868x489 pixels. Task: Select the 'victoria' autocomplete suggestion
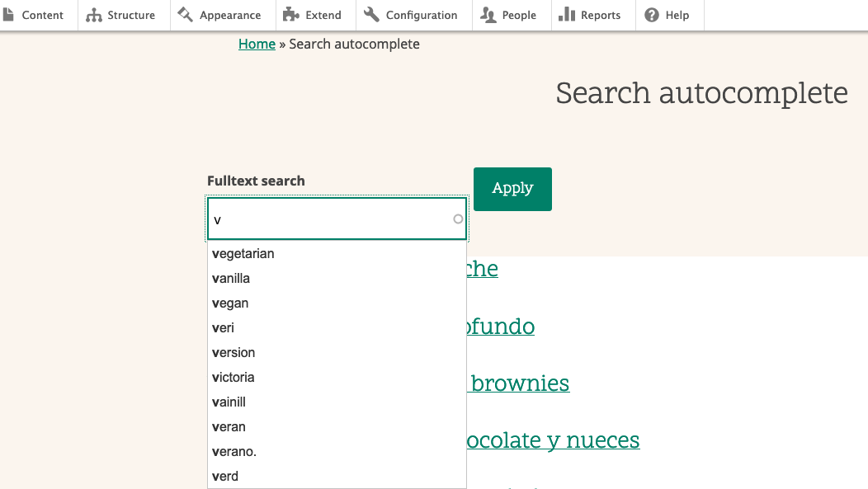234,378
